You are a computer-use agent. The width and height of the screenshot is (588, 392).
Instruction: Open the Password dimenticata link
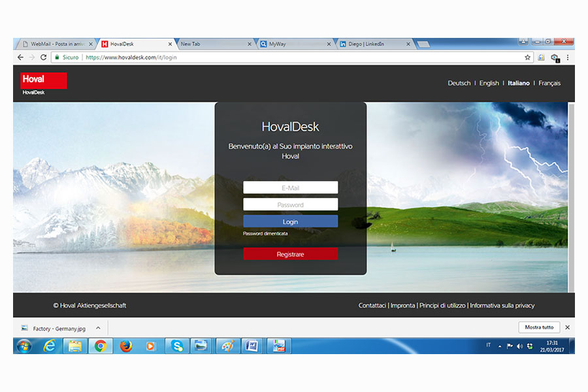click(x=265, y=233)
